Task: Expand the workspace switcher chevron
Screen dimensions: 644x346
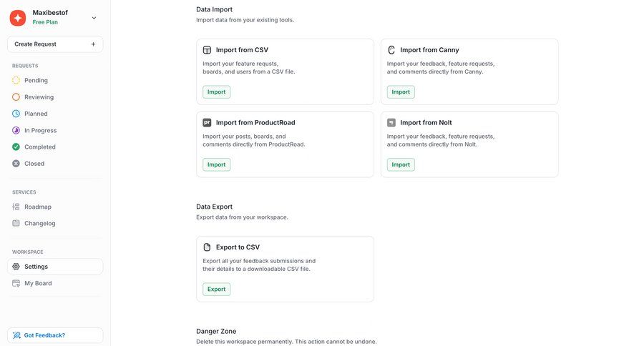Action: click(x=94, y=17)
